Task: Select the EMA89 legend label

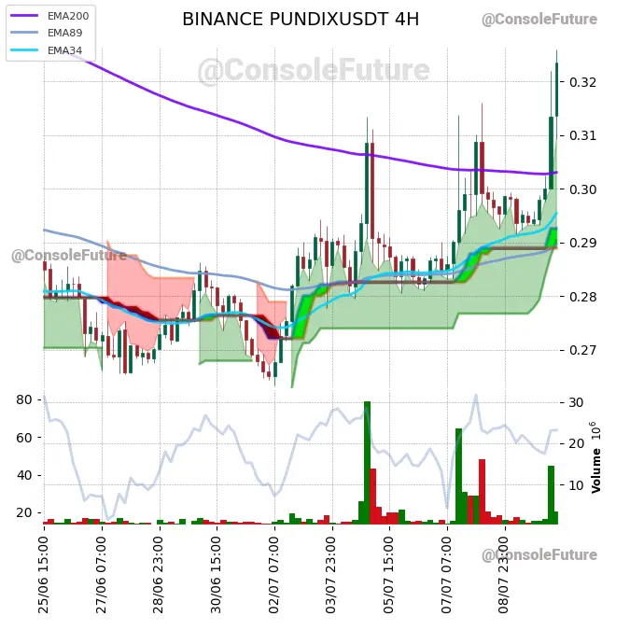Action: click(x=65, y=33)
